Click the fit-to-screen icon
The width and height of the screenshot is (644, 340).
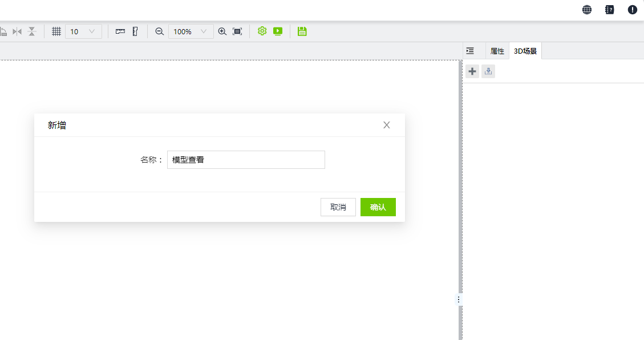237,31
